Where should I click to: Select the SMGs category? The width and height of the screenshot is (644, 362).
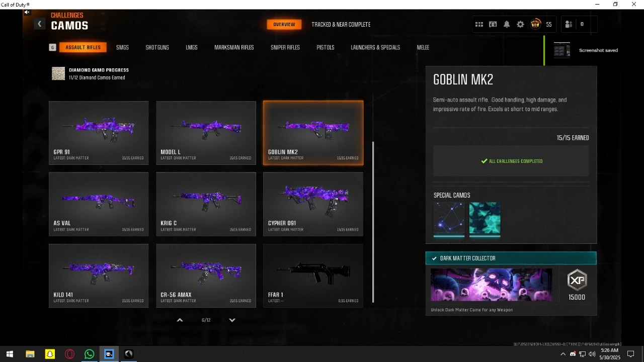pyautogui.click(x=122, y=47)
